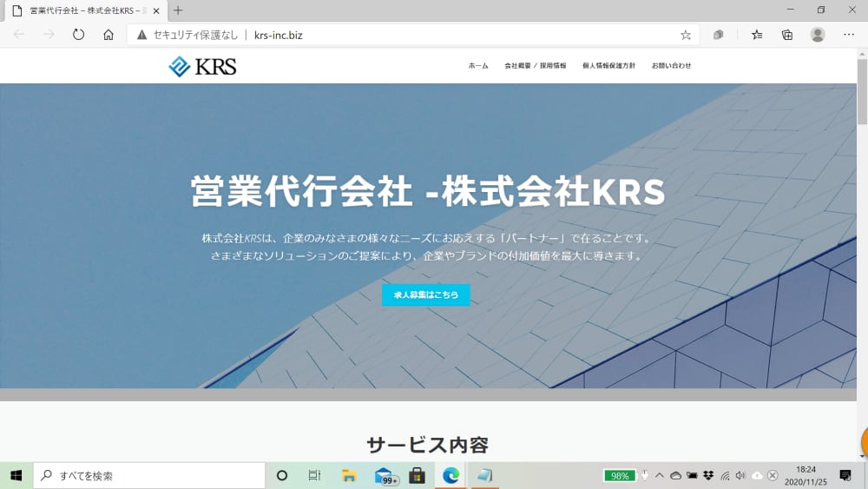This screenshot has width=868, height=489.
Task: Open the Action Center notification icon
Action: click(x=845, y=475)
